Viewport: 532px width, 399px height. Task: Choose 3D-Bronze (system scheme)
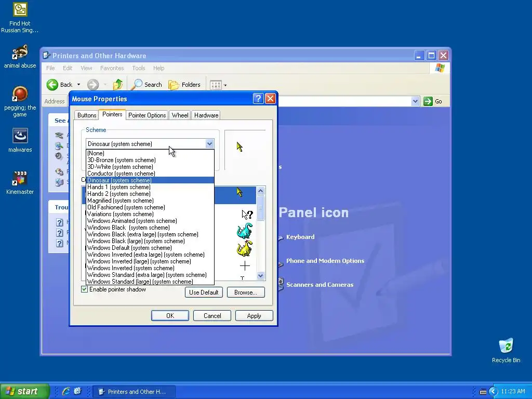150,160
